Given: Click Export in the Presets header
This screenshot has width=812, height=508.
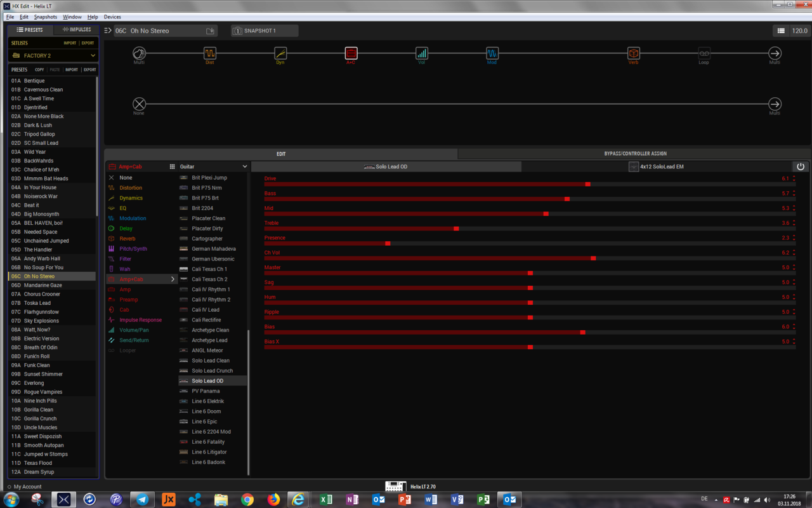Looking at the screenshot, I should 89,70.
